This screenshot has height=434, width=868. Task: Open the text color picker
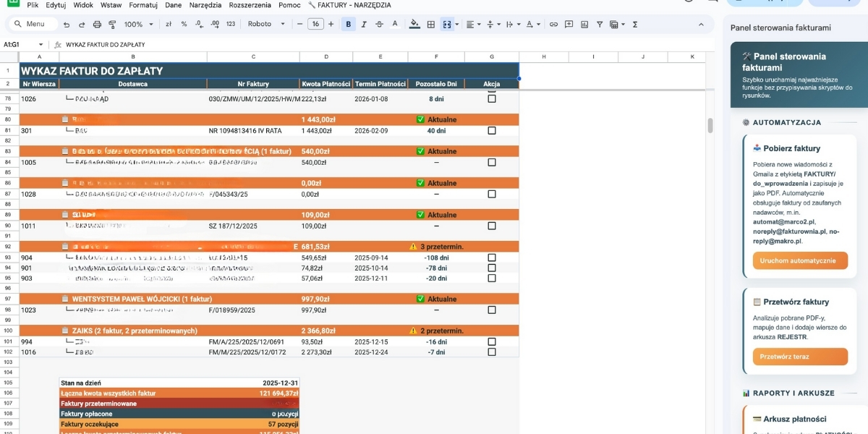click(x=394, y=24)
